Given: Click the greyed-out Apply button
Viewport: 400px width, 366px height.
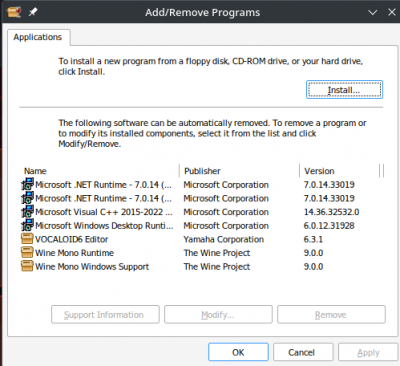Looking at the screenshot, I should coord(368,352).
